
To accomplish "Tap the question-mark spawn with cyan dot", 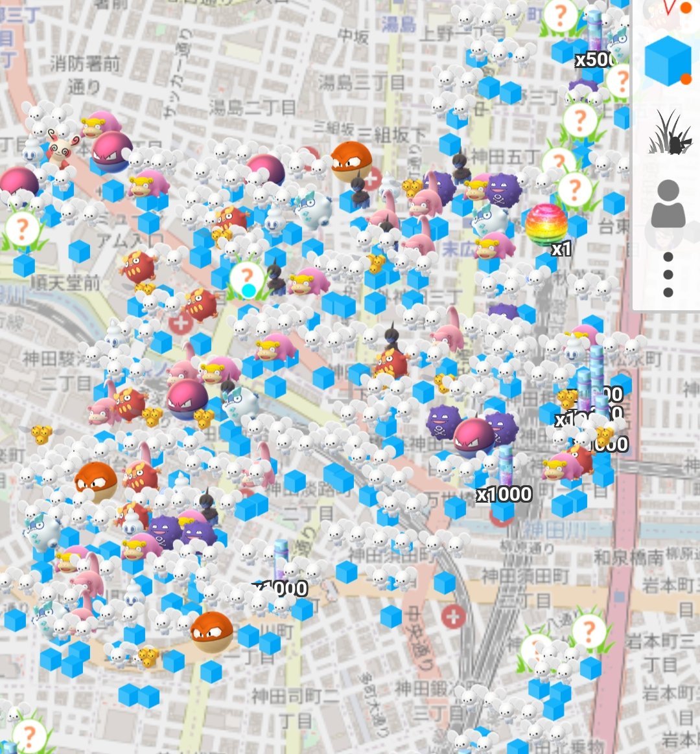I will 248,279.
